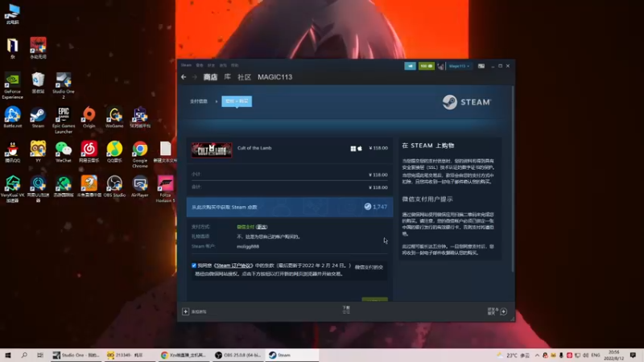Open Studio One 2 desktop shortcut
644x362 pixels.
click(64, 85)
